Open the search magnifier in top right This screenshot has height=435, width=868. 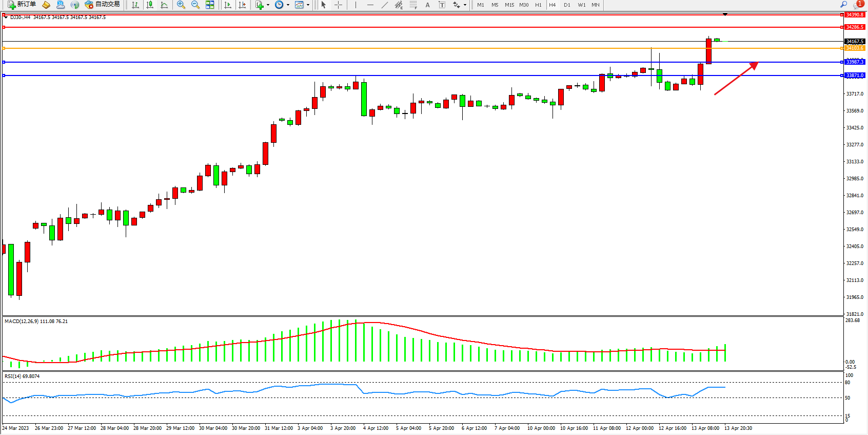(843, 5)
